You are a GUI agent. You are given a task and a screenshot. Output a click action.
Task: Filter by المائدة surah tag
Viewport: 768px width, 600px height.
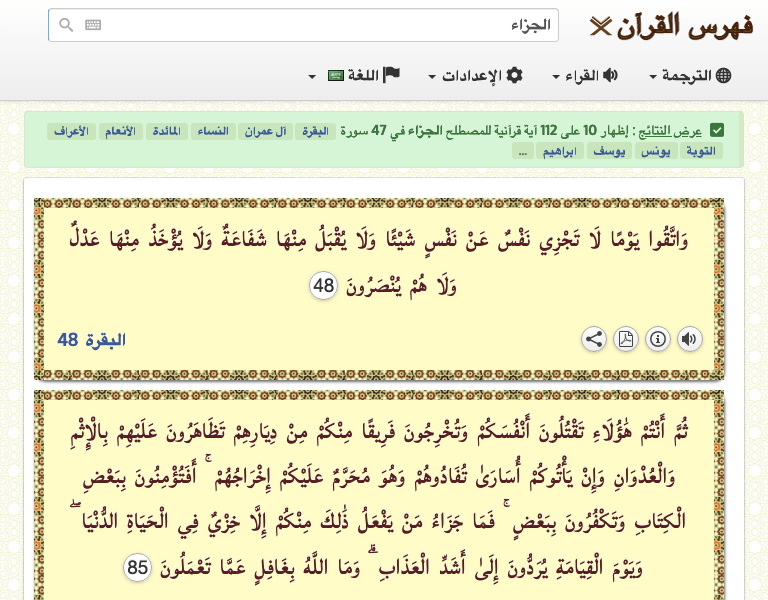coord(167,131)
